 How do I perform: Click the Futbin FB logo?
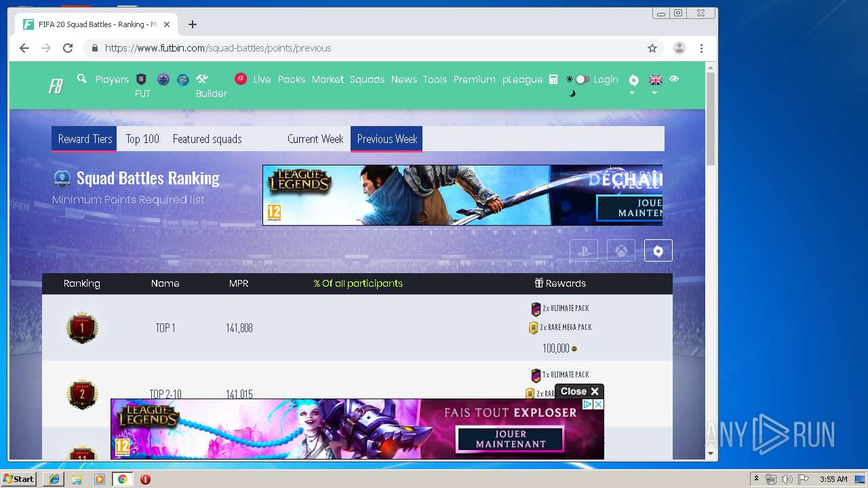pyautogui.click(x=56, y=87)
